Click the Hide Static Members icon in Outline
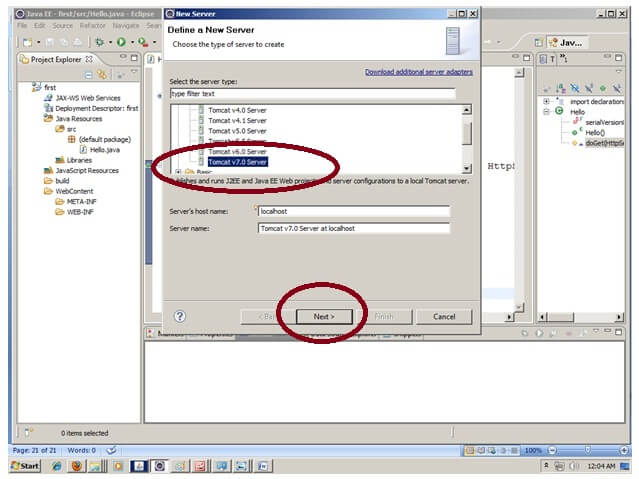The width and height of the screenshot is (639, 479). pyautogui.click(x=589, y=88)
